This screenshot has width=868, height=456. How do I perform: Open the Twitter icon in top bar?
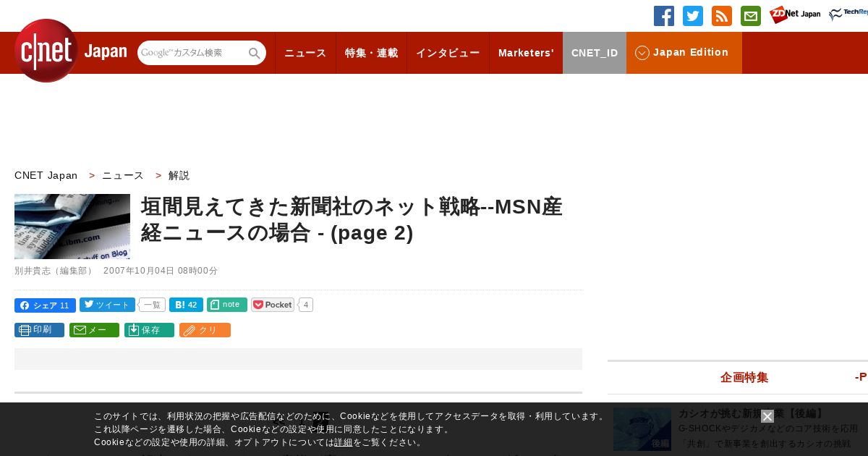click(x=692, y=16)
